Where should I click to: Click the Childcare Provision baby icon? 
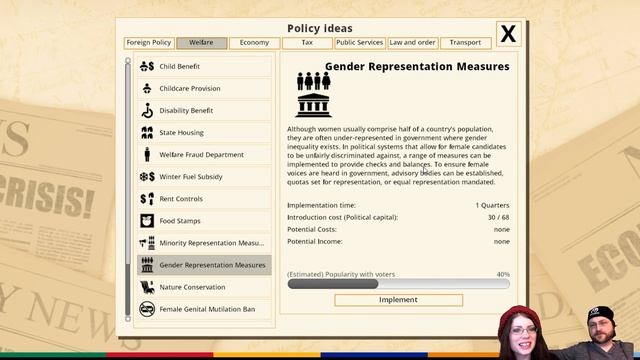(x=147, y=88)
